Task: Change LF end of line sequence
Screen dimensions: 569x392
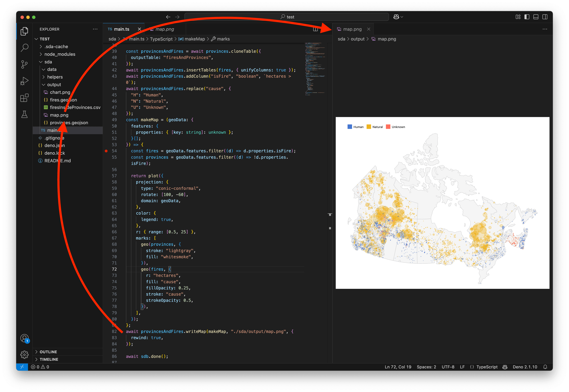Action: (462, 367)
